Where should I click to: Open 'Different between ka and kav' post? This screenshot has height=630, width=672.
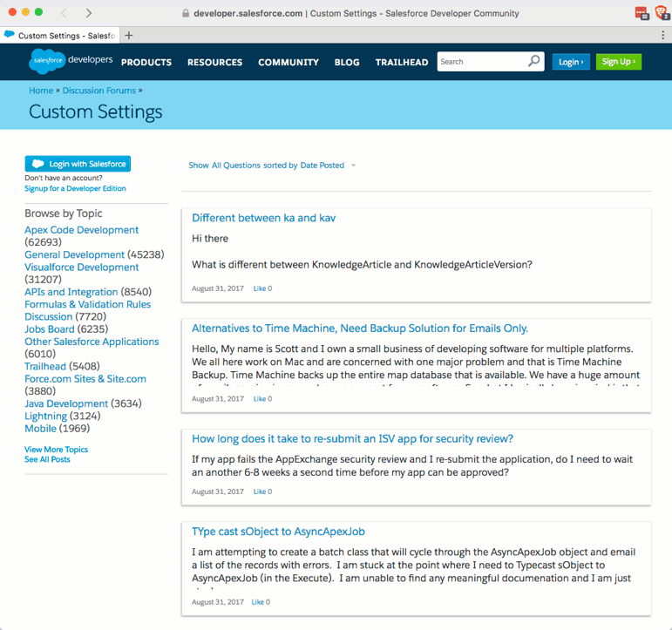(263, 218)
